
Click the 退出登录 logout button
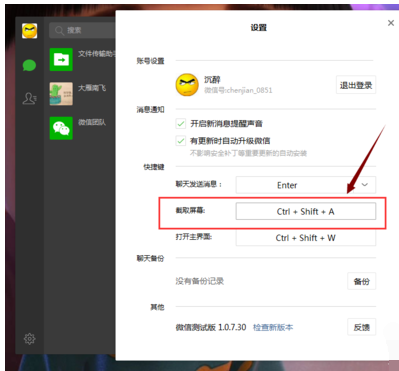click(x=356, y=85)
